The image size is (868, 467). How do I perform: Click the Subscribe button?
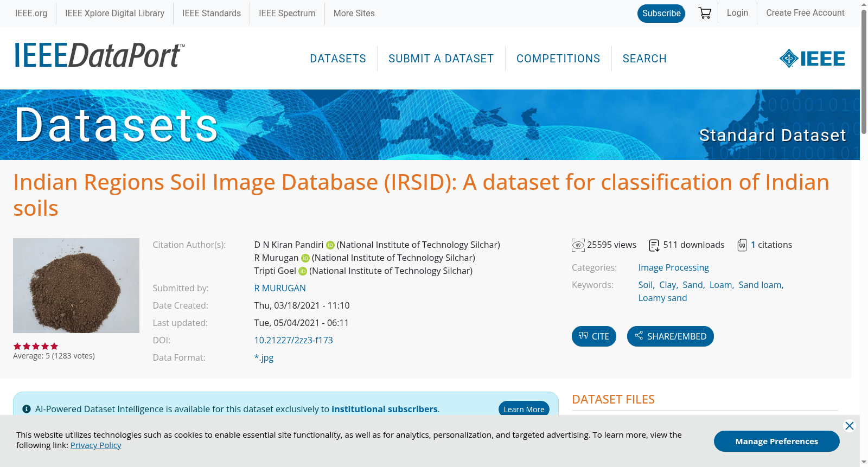(x=661, y=14)
